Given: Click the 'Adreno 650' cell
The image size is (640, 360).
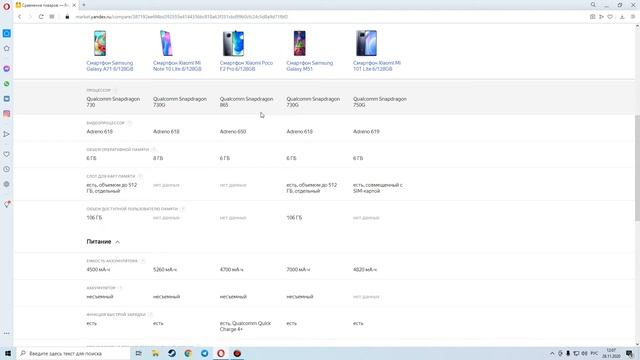Looking at the screenshot, I should [x=233, y=131].
